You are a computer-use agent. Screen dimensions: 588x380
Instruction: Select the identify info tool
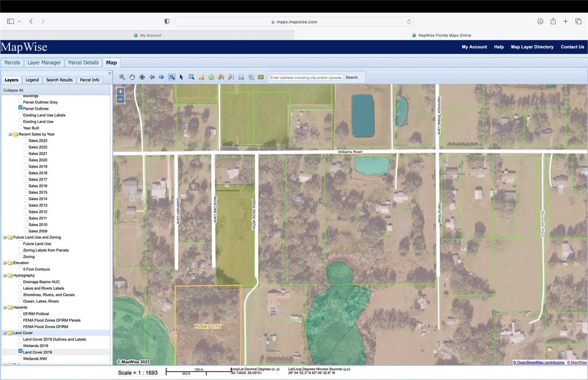coord(172,77)
